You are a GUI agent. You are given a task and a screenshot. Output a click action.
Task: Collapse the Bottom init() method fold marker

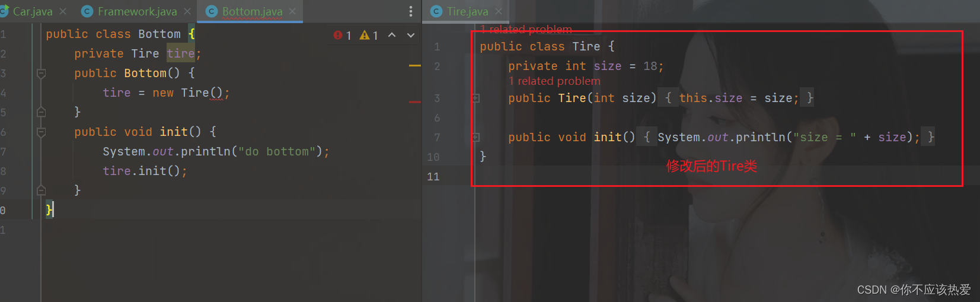42,132
